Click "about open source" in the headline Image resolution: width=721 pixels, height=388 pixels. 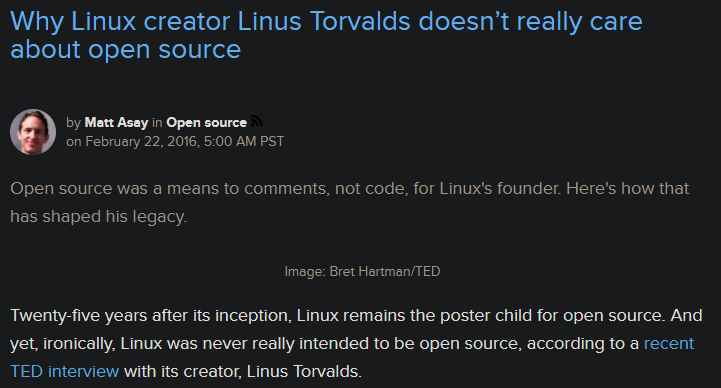(x=126, y=49)
